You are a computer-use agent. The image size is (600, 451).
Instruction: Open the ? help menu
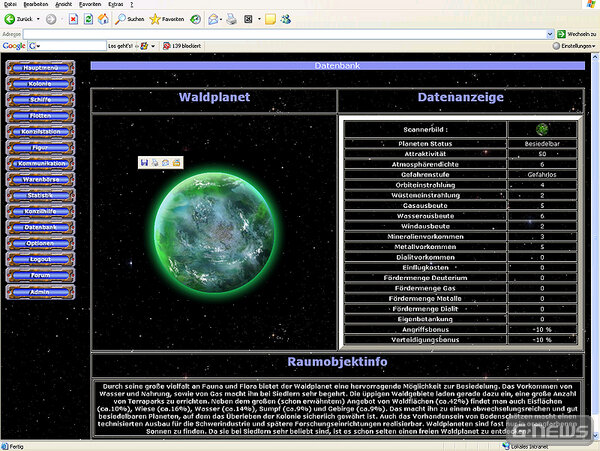(132, 4)
